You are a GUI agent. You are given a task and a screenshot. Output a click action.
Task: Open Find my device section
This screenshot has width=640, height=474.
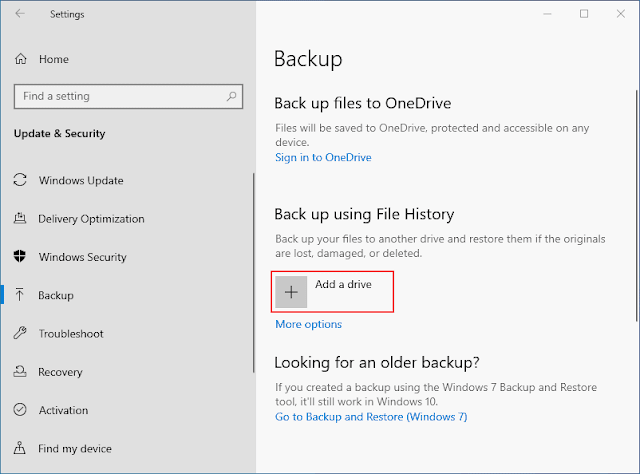(x=75, y=449)
